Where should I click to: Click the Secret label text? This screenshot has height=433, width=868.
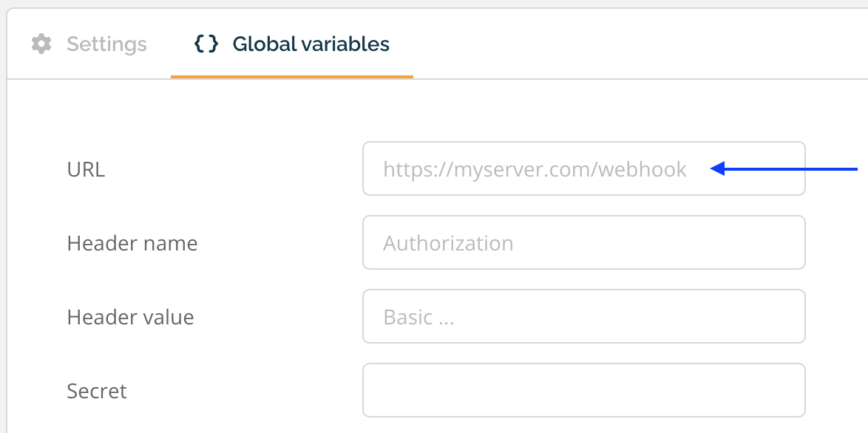(97, 391)
